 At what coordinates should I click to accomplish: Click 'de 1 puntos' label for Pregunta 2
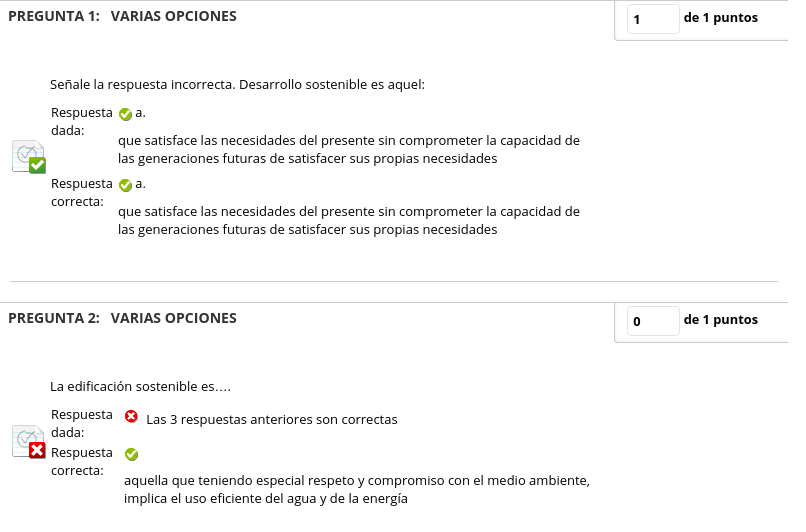[720, 320]
